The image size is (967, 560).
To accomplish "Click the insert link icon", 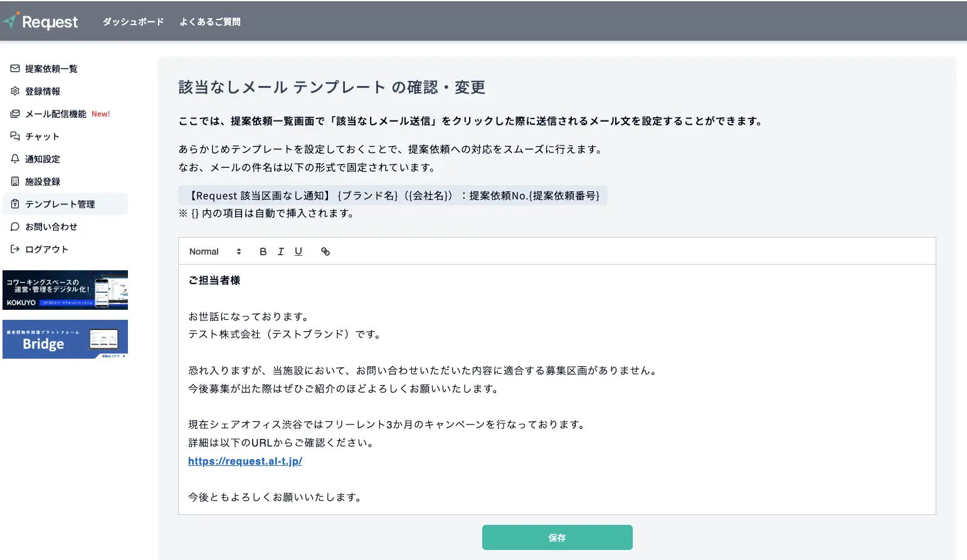I will (325, 251).
